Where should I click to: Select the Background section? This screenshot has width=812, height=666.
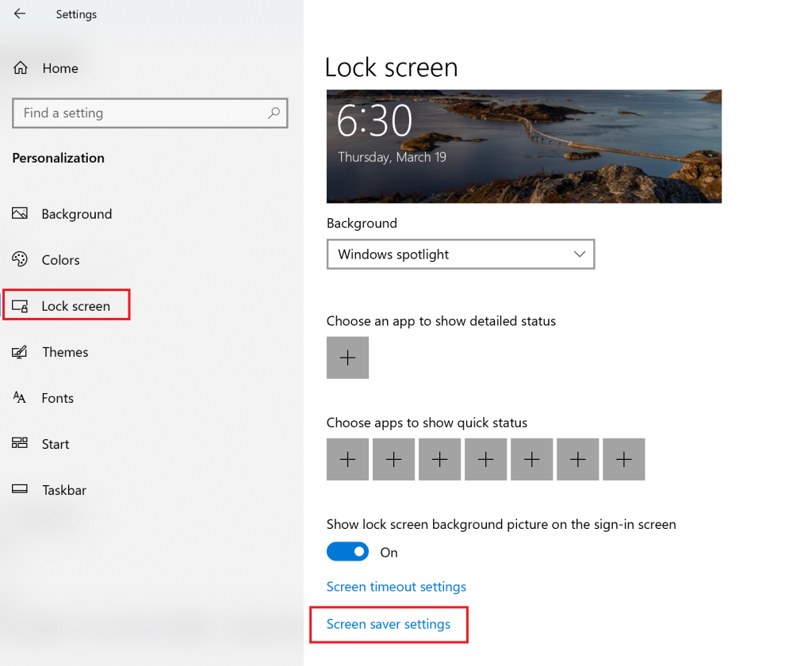click(x=77, y=214)
